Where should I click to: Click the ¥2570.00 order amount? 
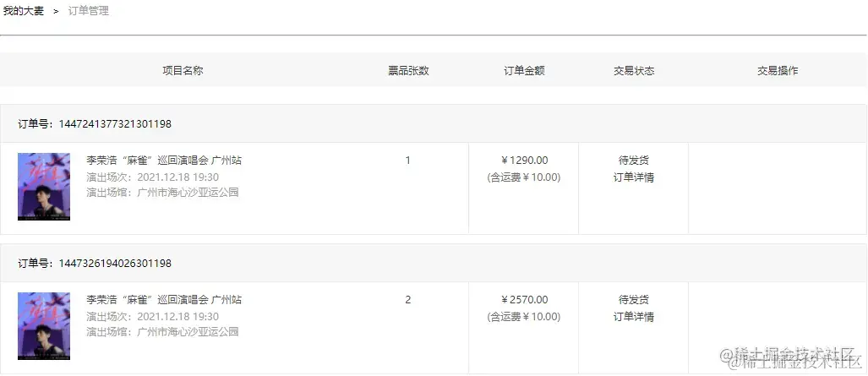pyautogui.click(x=524, y=300)
